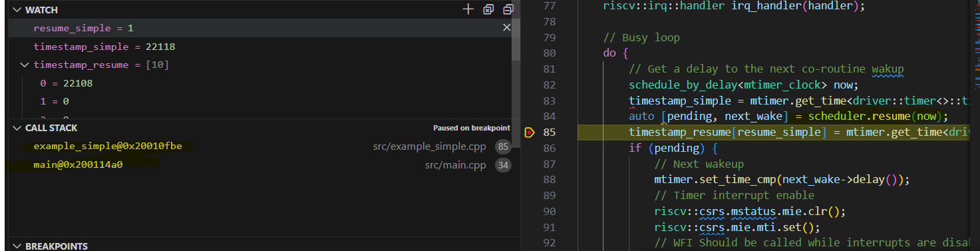Select array element 1 = 0

pyautogui.click(x=259, y=101)
